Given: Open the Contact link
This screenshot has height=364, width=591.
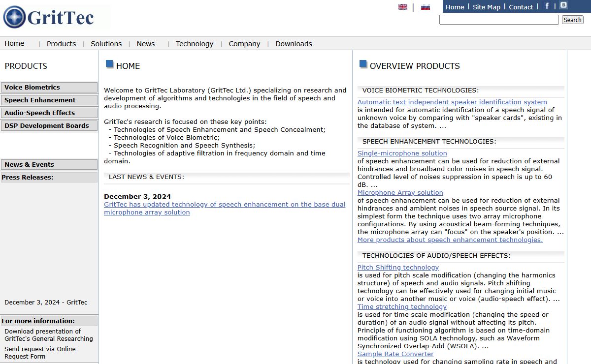Looking at the screenshot, I should click(x=521, y=7).
